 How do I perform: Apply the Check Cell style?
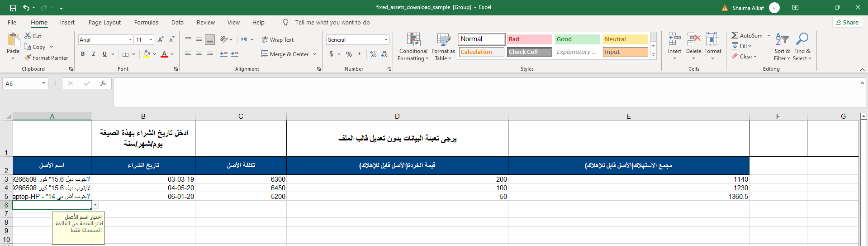tap(529, 52)
